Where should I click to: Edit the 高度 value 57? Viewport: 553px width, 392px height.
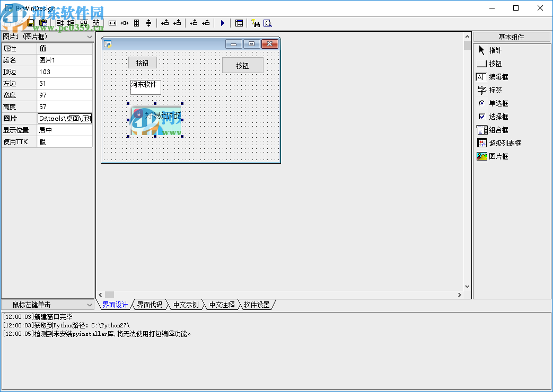(x=65, y=106)
